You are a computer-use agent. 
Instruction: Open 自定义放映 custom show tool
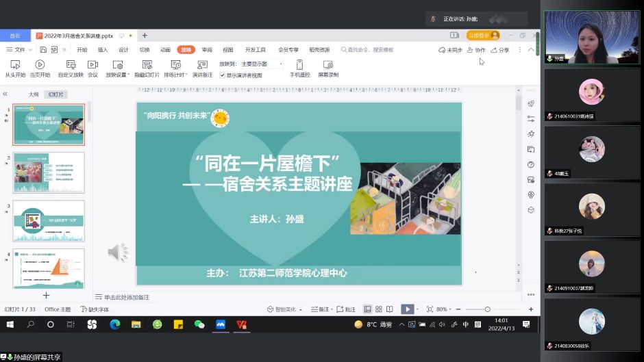coord(71,64)
